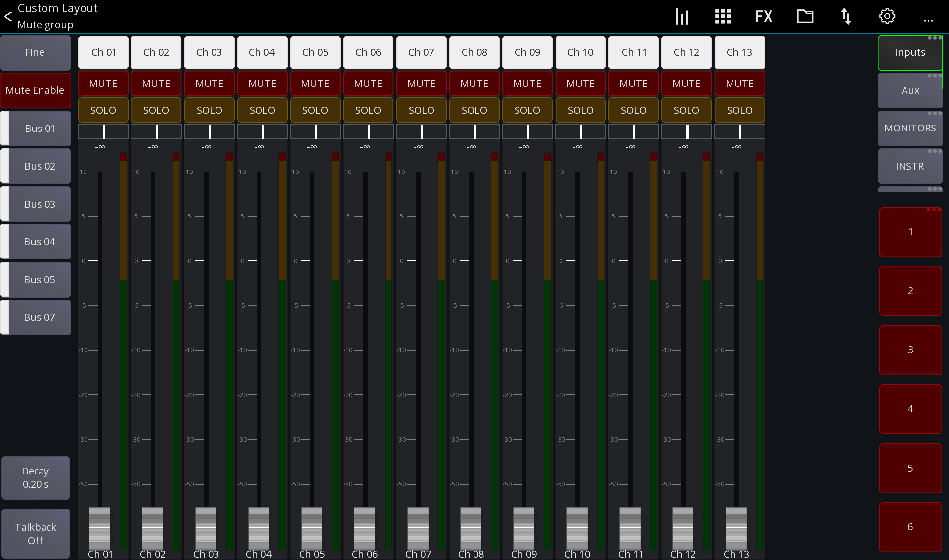949x560 pixels.
Task: Activate mute group 6
Action: point(910,527)
